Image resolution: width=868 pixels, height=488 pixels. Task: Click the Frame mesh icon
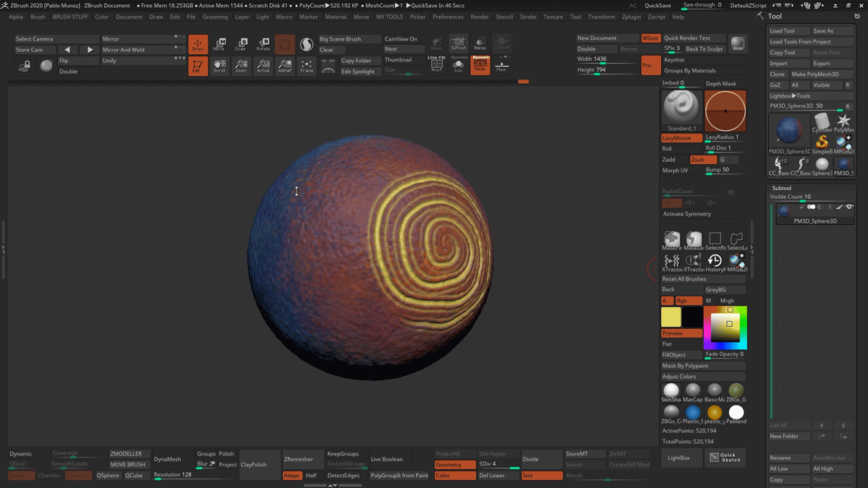pos(306,66)
